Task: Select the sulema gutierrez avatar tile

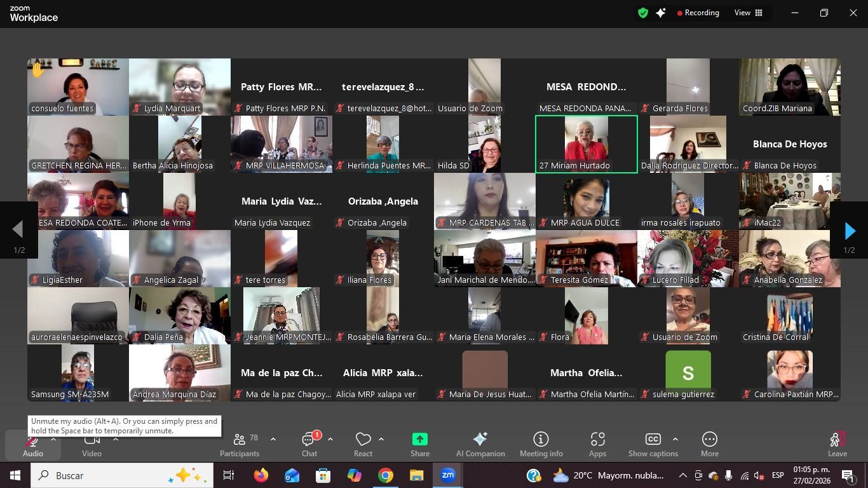Action: tap(688, 373)
